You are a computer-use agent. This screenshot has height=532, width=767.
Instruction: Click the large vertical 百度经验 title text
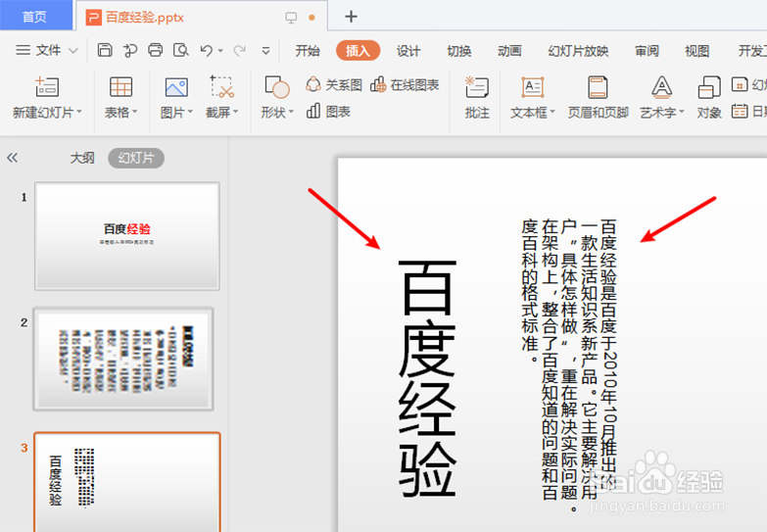coord(427,378)
